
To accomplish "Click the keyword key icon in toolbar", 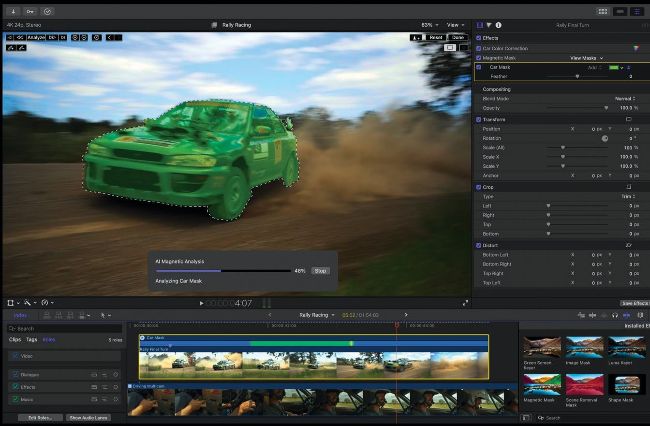I will pyautogui.click(x=30, y=10).
